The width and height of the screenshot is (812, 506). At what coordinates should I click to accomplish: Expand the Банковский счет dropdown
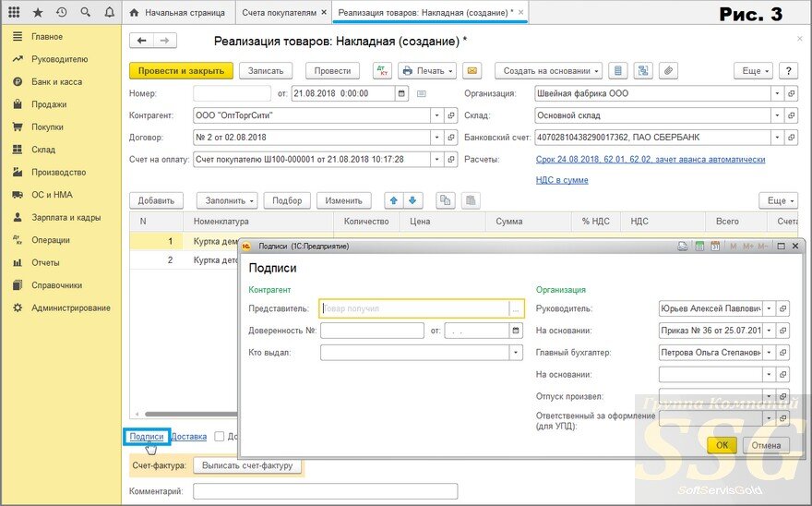tap(777, 138)
